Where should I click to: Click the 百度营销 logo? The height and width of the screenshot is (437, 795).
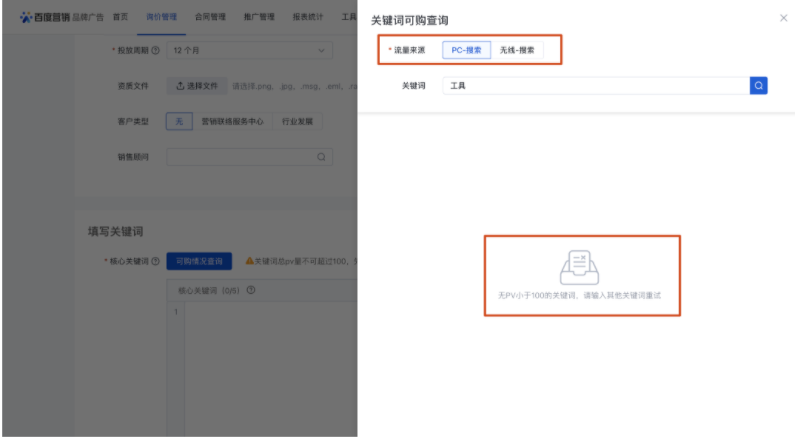coord(45,17)
